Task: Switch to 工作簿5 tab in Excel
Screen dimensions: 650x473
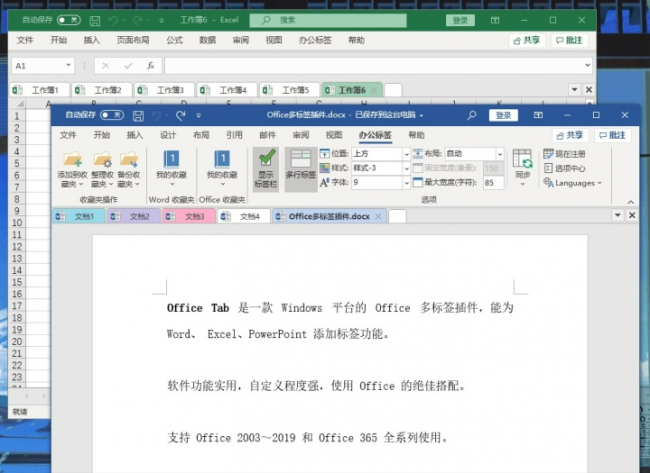Action: [290, 90]
